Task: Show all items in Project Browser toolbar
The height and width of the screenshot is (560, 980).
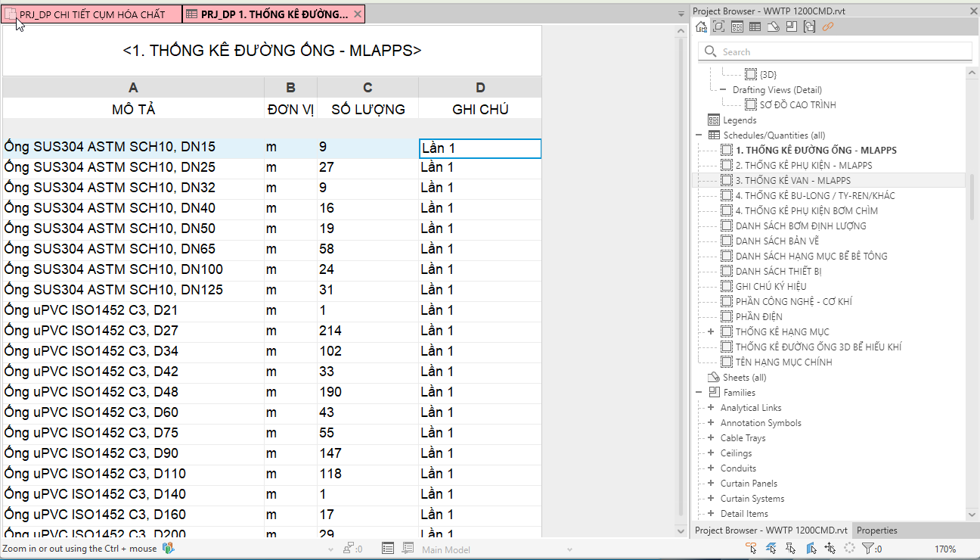Action: [x=701, y=27]
